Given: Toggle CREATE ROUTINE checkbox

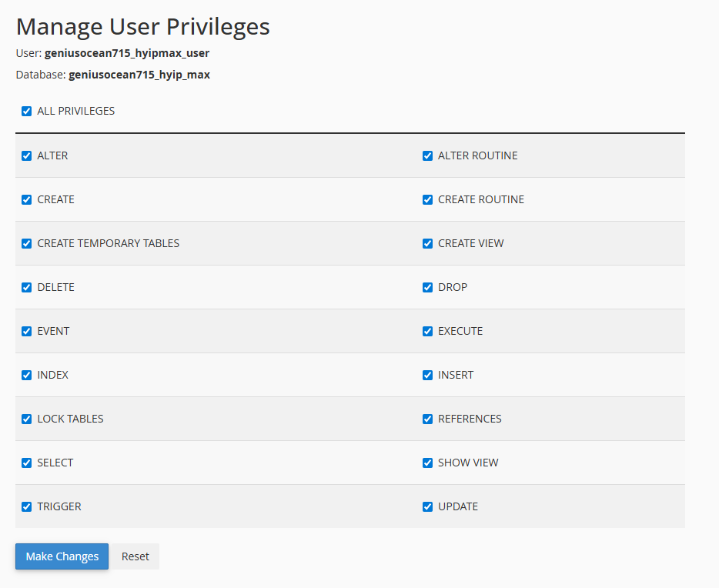Looking at the screenshot, I should [x=427, y=200].
